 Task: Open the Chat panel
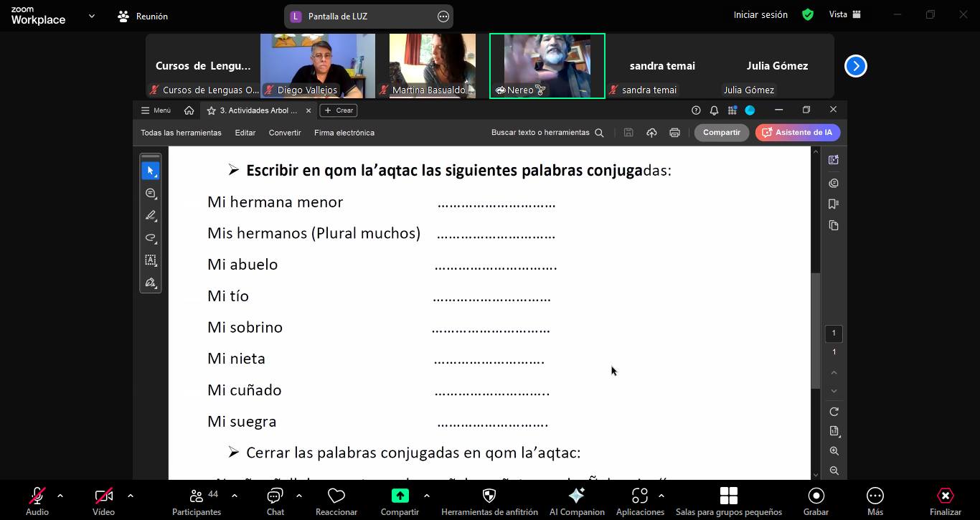tap(275, 500)
